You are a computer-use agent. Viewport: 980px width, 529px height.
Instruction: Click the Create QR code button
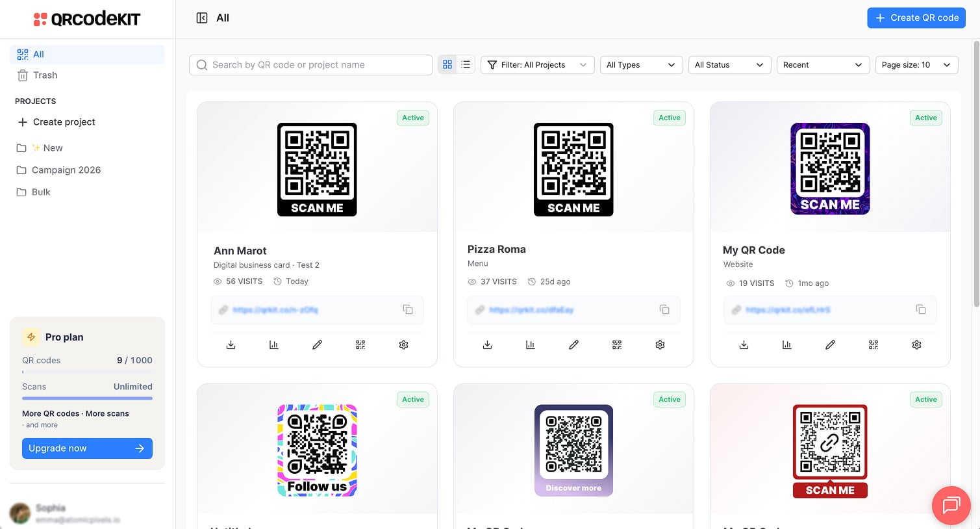(x=916, y=18)
